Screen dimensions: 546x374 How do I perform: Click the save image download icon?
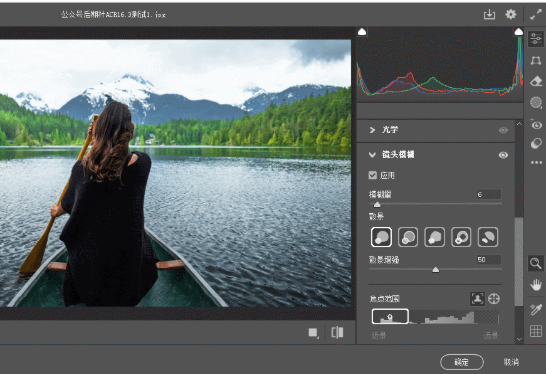(489, 14)
